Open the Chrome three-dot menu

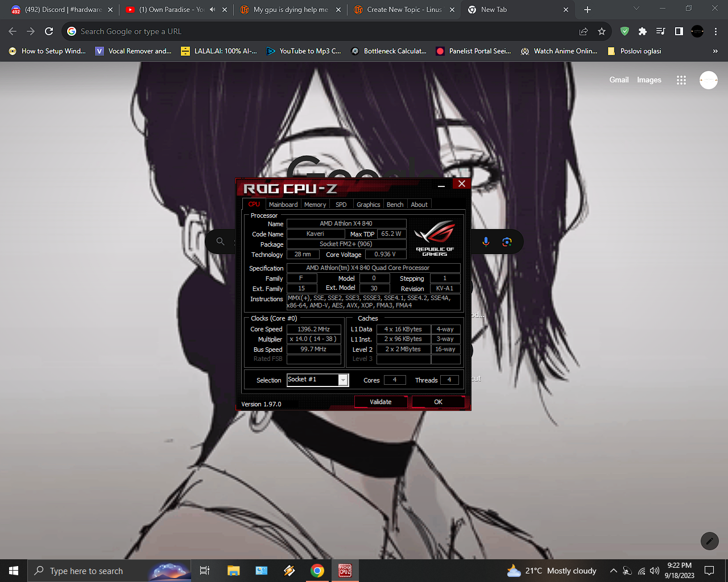click(715, 31)
